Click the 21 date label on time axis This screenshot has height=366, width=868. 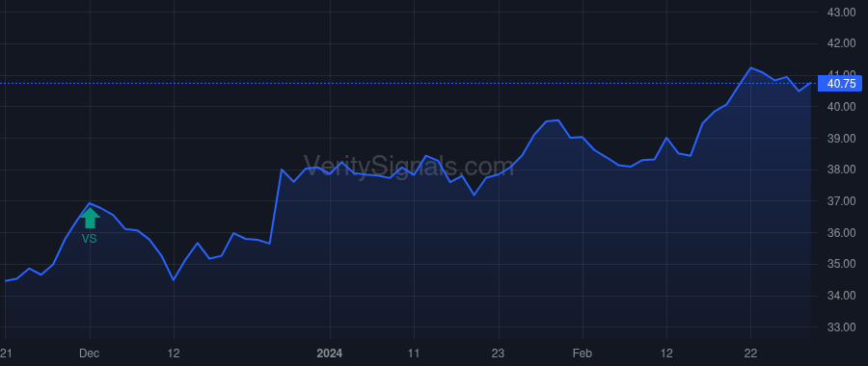(x=6, y=353)
